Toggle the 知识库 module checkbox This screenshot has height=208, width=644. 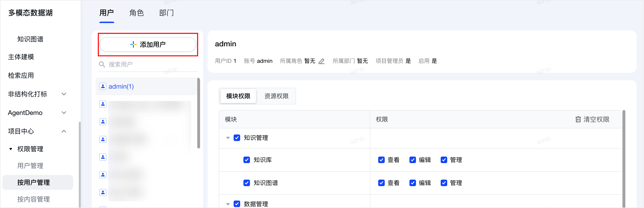246,160
